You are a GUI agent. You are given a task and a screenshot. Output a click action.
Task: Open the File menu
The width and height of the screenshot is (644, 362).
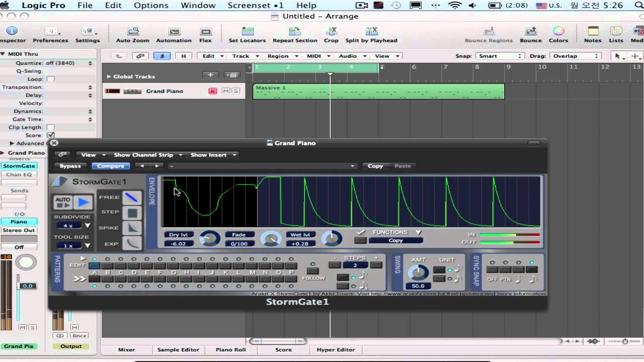(x=85, y=6)
